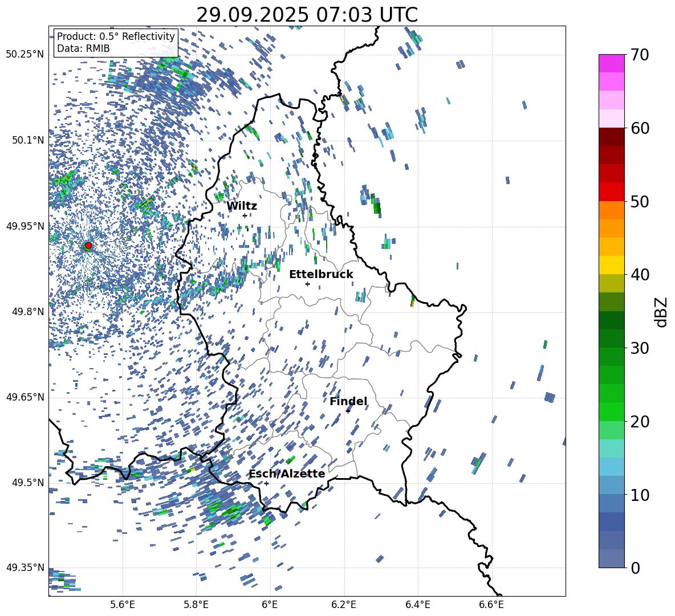The image size is (675, 616).
Task: Click the Ettelbruck city label
Action: pyautogui.click(x=321, y=275)
